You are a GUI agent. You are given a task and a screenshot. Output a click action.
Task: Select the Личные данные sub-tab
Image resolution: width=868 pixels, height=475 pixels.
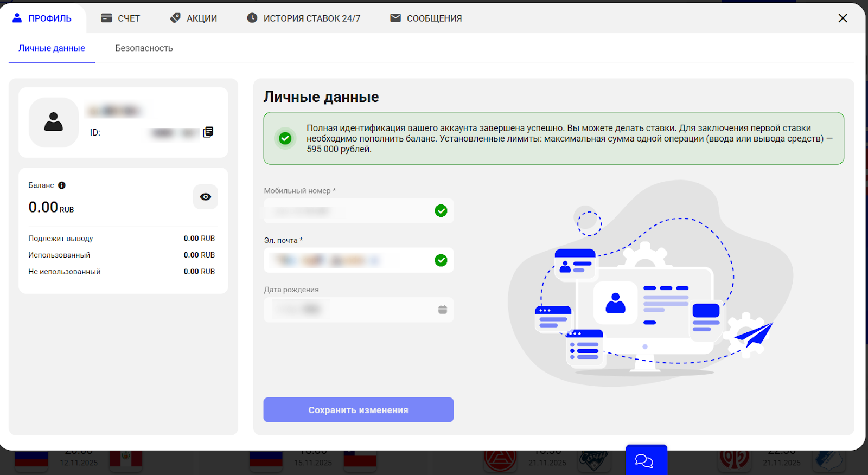52,48
